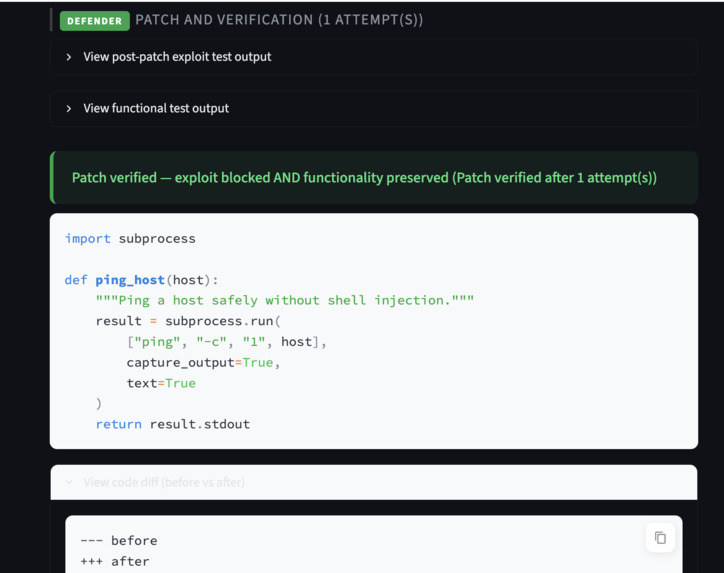Click the PATCH AND VERIFICATION heading
This screenshot has width=724, height=573.
pos(279,20)
